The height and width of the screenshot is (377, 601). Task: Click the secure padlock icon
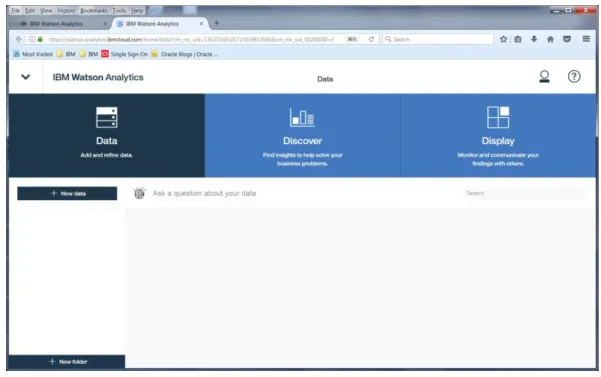tap(40, 39)
